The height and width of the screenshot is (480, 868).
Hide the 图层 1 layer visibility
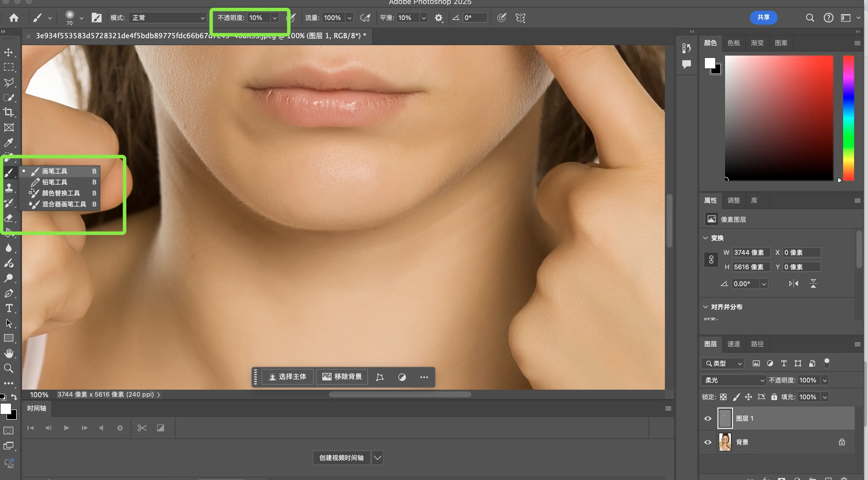(708, 418)
